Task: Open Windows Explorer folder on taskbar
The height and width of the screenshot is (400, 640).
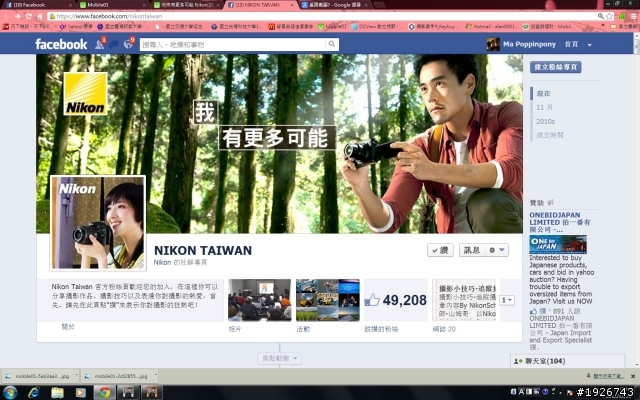Action: coord(58,393)
